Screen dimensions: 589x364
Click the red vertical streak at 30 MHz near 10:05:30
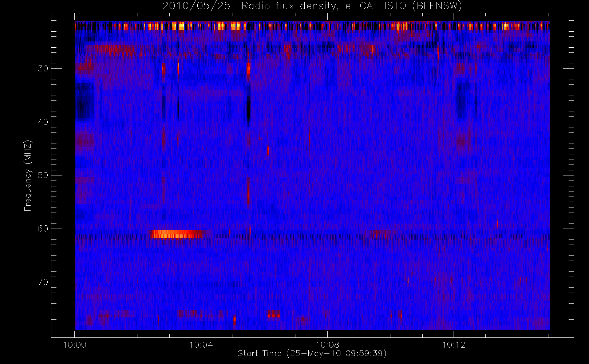pos(249,71)
